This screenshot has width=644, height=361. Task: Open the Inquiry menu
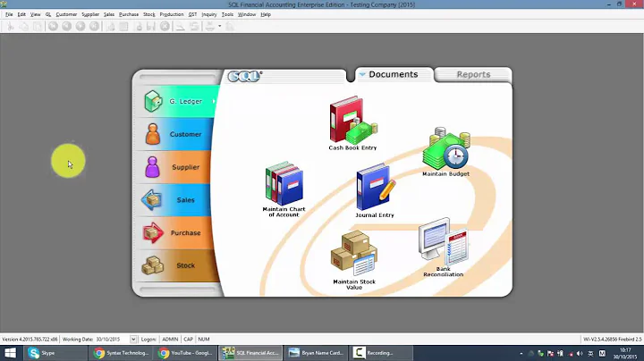point(209,14)
